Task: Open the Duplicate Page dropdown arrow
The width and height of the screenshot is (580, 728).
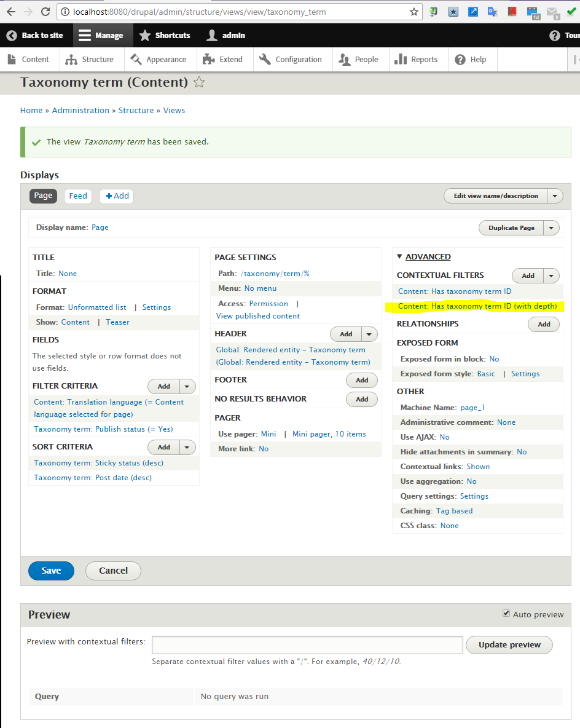Action: (x=552, y=228)
